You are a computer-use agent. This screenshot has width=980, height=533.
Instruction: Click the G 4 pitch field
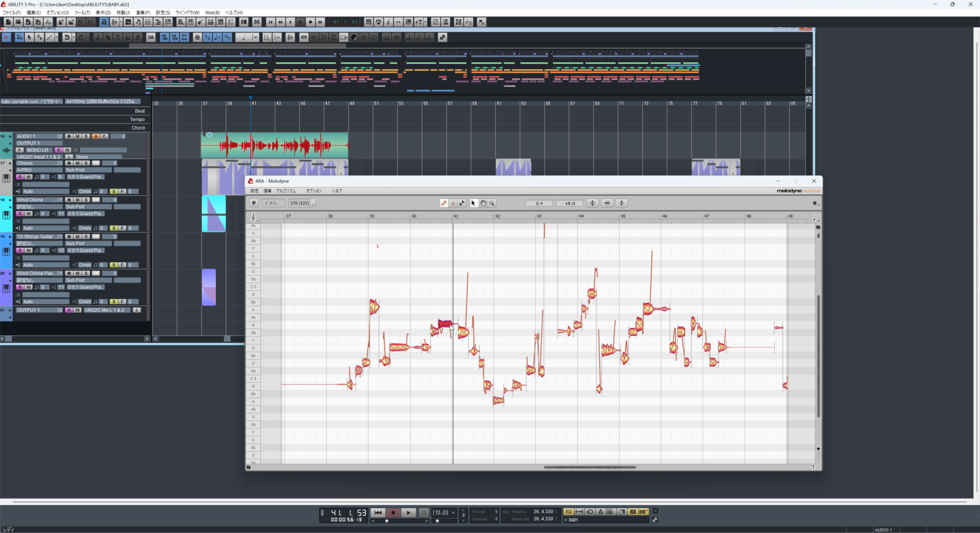[539, 203]
